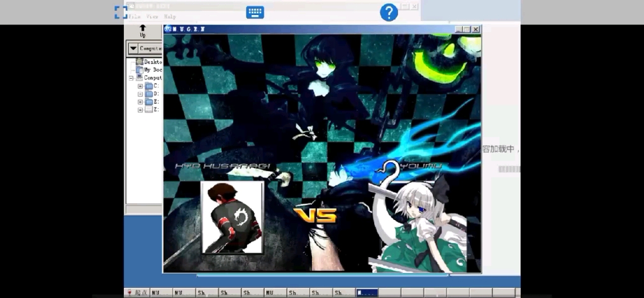Collapse the Computer tree node
Image resolution: width=644 pixels, height=298 pixels.
[131, 78]
